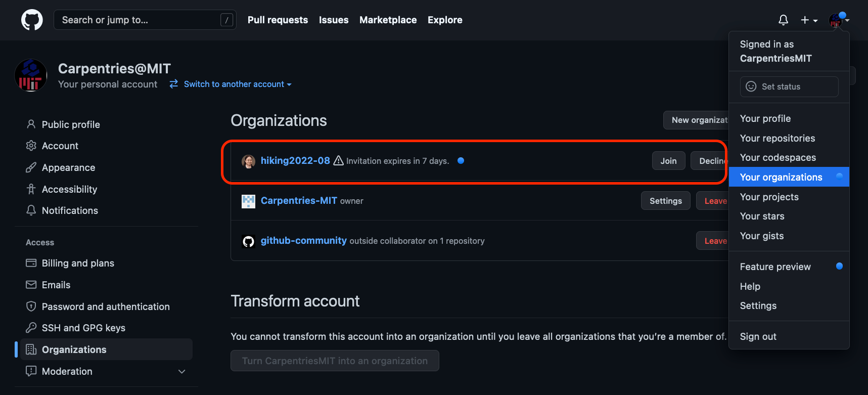Click the switch account arrows icon

click(x=173, y=84)
